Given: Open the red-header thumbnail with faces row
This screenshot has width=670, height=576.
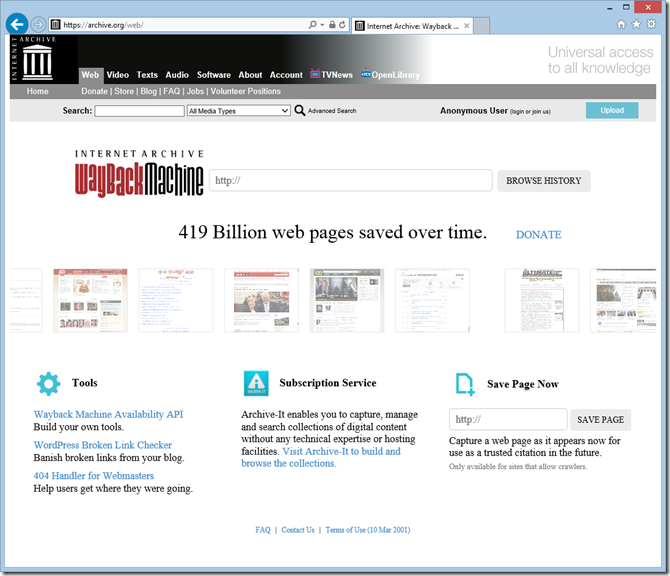Looking at the screenshot, I should 90,300.
